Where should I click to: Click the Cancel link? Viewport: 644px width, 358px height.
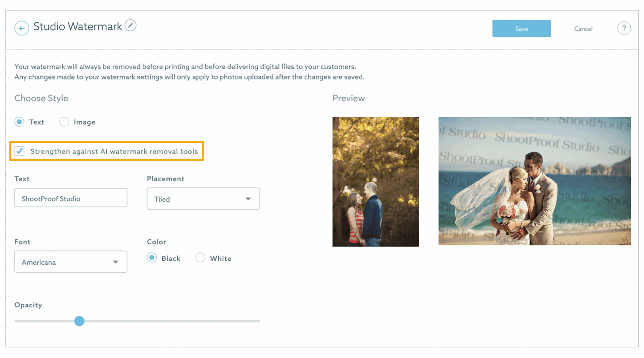(x=583, y=29)
